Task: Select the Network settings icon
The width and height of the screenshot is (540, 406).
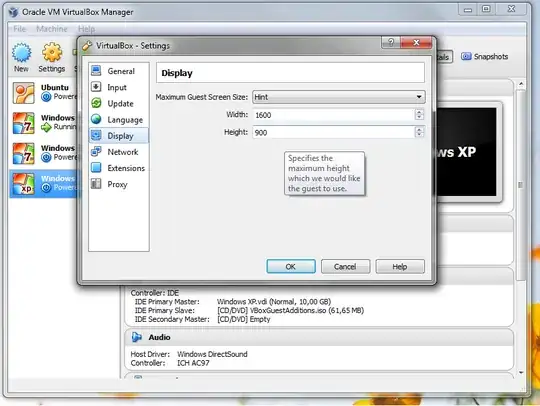Action: [x=96, y=152]
